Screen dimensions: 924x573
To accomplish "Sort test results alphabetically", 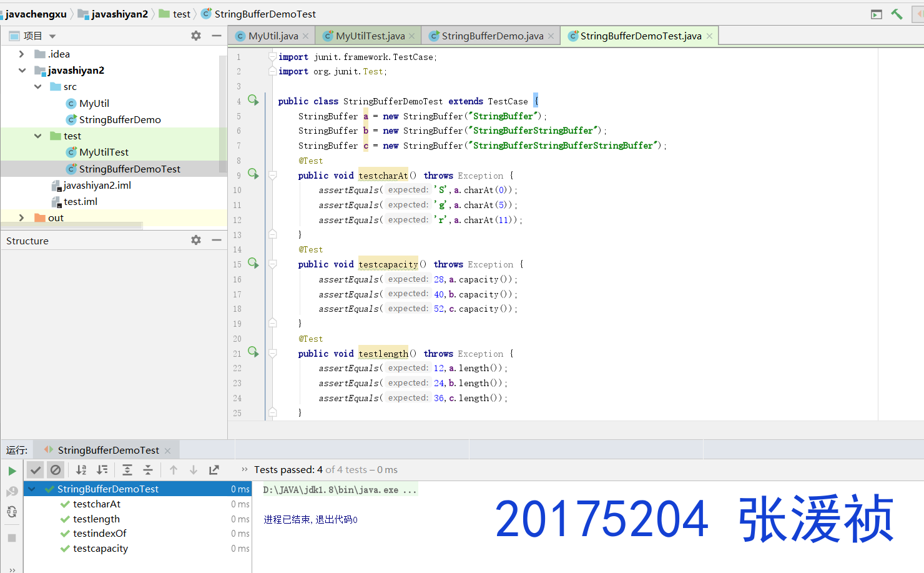I will tap(81, 470).
